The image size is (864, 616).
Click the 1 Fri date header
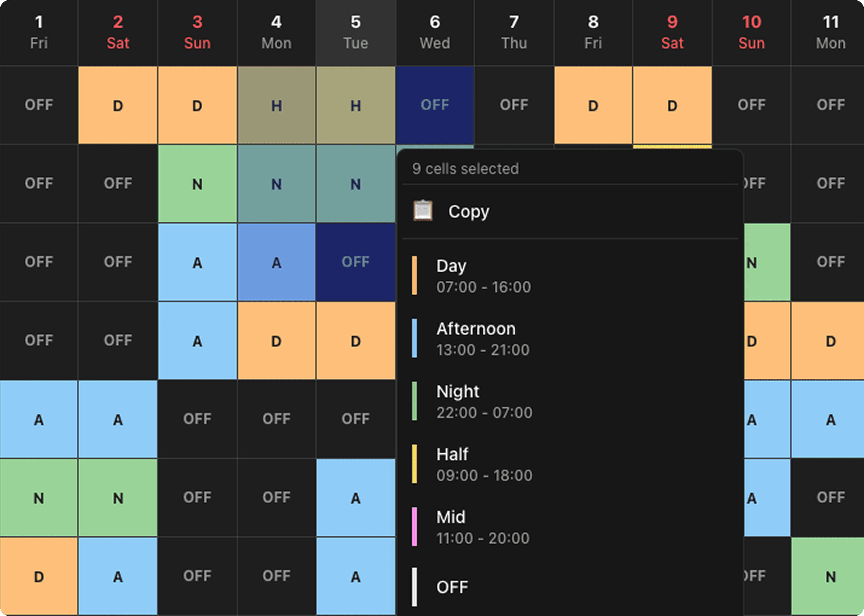[39, 33]
